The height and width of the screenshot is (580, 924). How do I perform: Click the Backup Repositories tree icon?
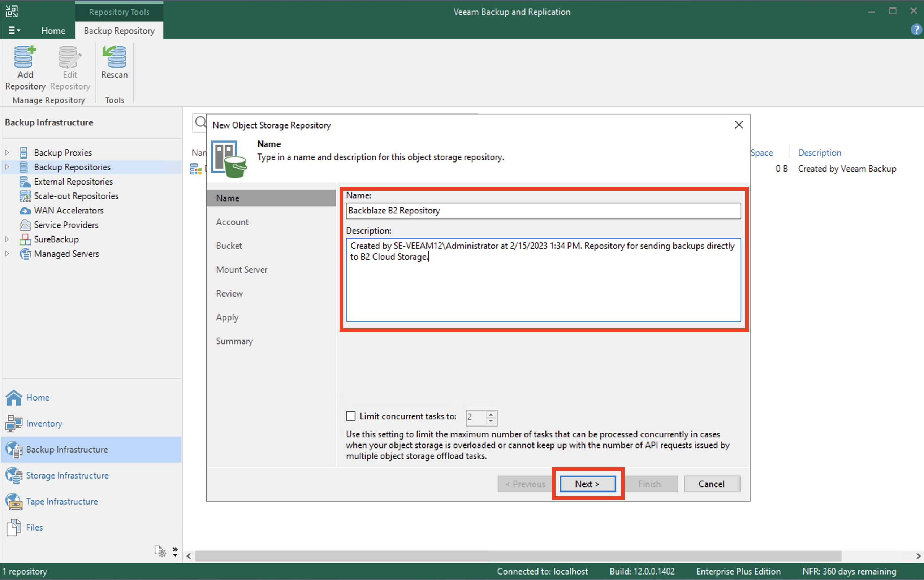[x=24, y=167]
